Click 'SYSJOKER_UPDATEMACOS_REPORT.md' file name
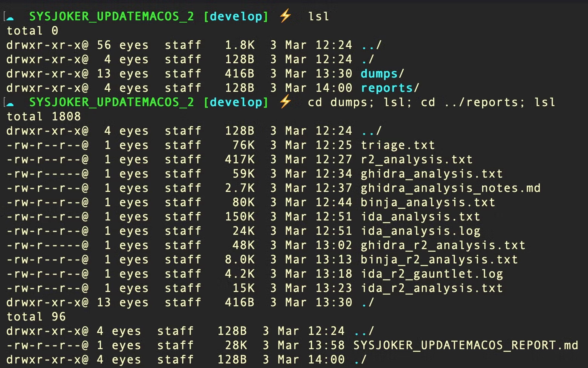 465,345
